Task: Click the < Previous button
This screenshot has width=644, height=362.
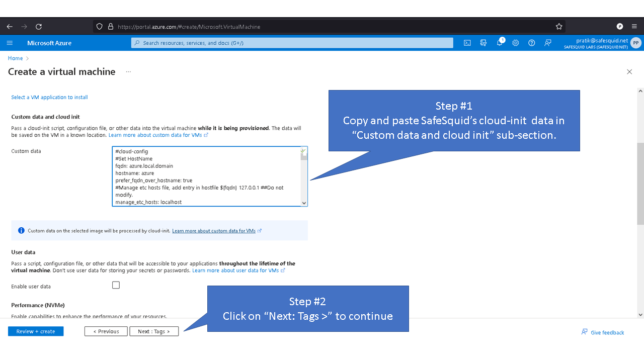Action: tap(106, 331)
